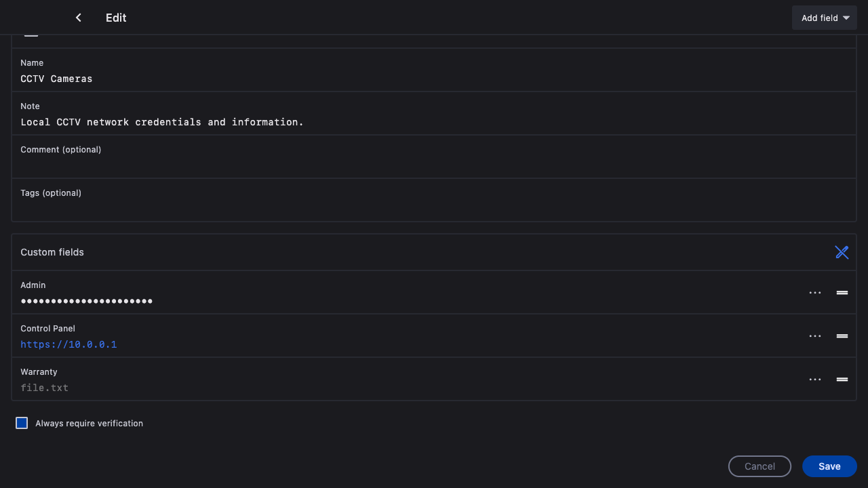Open the Add field dropdown
Screen dimensions: 868x488
pos(824,18)
